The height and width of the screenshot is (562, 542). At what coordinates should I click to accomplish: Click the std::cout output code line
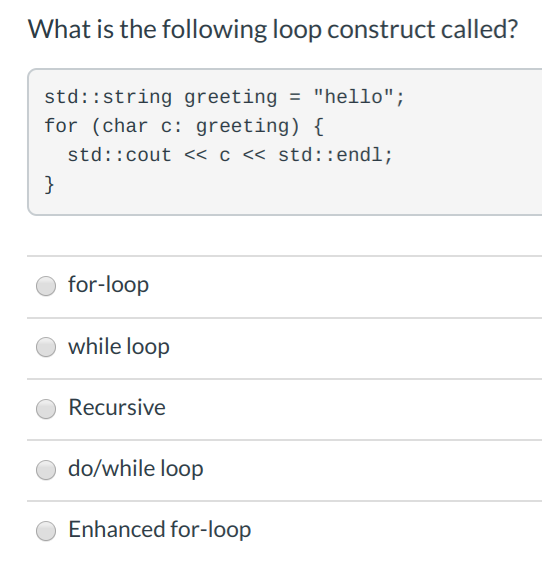point(230,156)
